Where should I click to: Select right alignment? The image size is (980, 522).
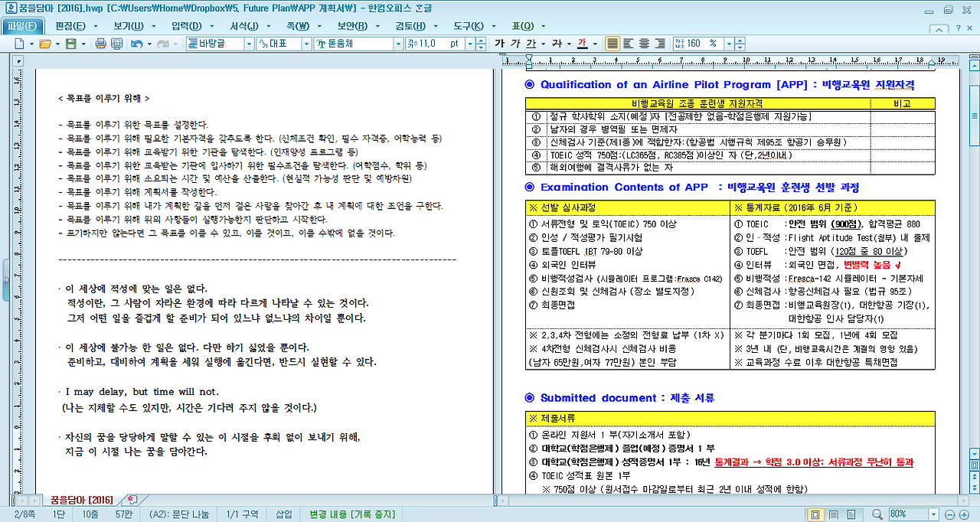coord(658,44)
